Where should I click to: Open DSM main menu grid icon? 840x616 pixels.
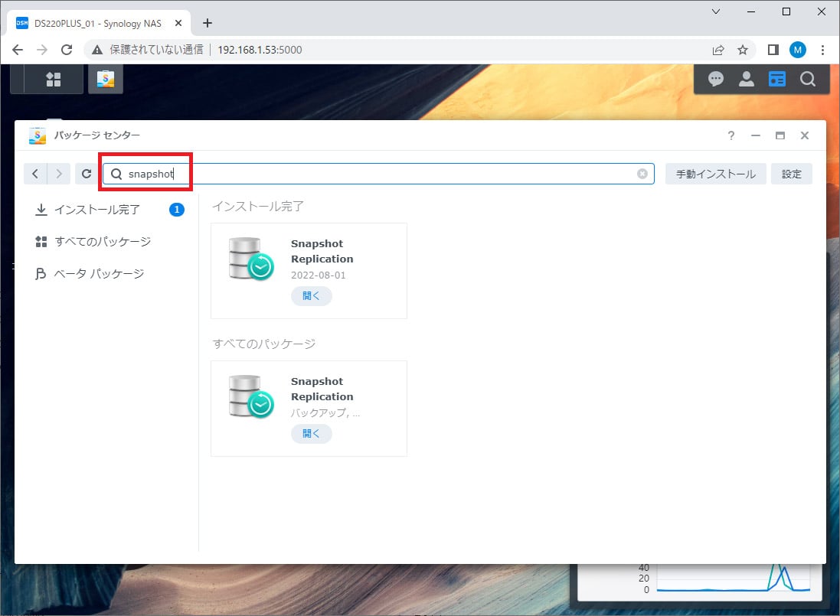point(54,80)
